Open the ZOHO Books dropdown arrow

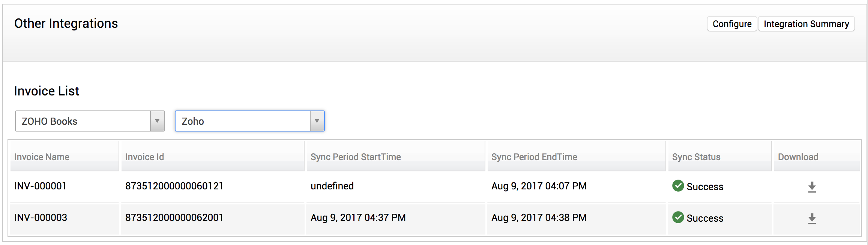[157, 121]
